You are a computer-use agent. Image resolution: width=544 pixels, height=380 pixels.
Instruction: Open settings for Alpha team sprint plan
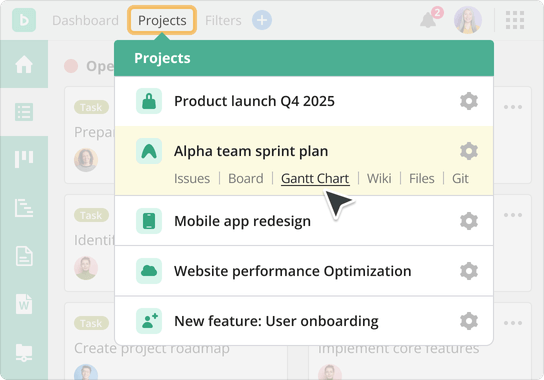469,151
